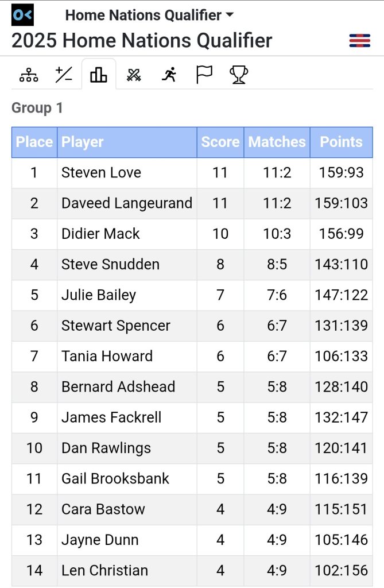Expand the Home Nations Qualifier dropdown
Image resolution: width=384 pixels, height=588 pixels.
click(x=149, y=15)
